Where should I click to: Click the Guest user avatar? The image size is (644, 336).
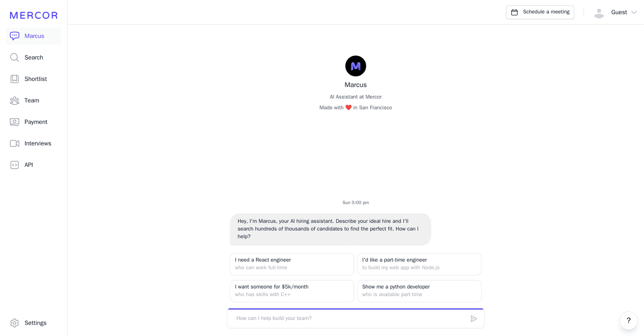[599, 13]
